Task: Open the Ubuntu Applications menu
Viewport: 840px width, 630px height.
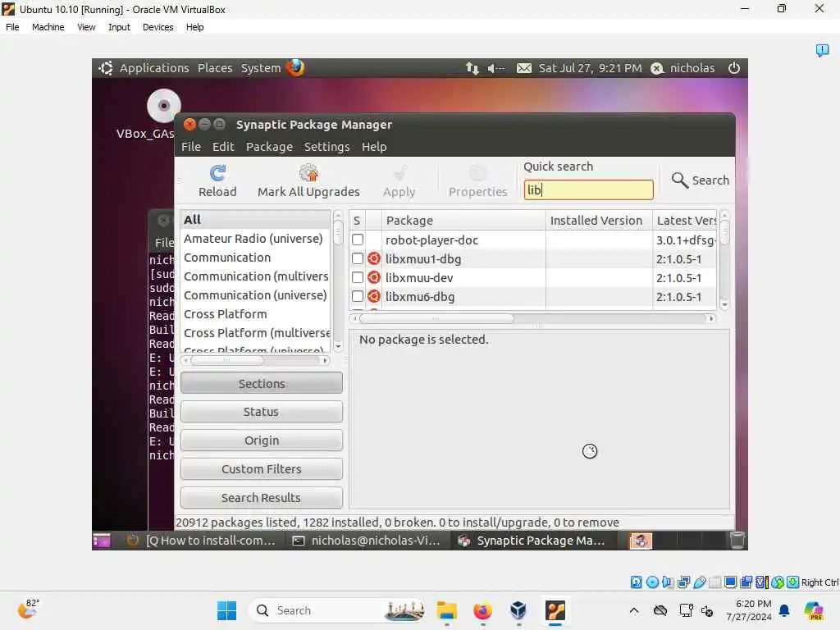Action: click(x=154, y=68)
